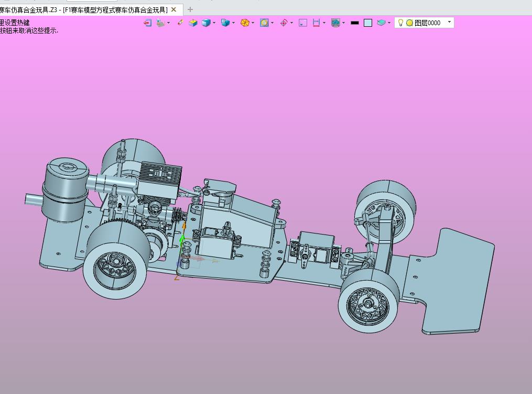Click the yellow-topped cube display icon

(193, 23)
